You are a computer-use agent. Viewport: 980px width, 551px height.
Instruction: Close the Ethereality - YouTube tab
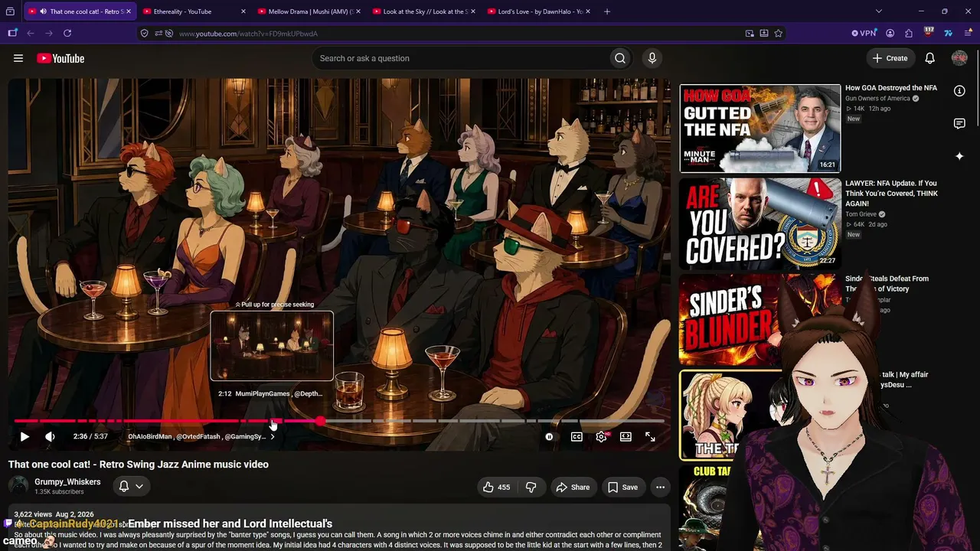(x=243, y=11)
